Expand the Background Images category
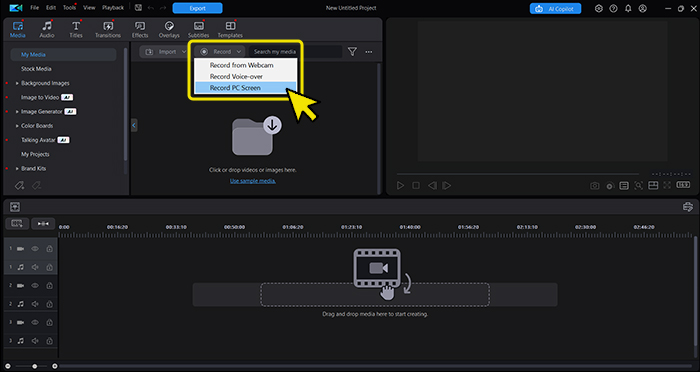The width and height of the screenshot is (700, 372). pos(17,83)
